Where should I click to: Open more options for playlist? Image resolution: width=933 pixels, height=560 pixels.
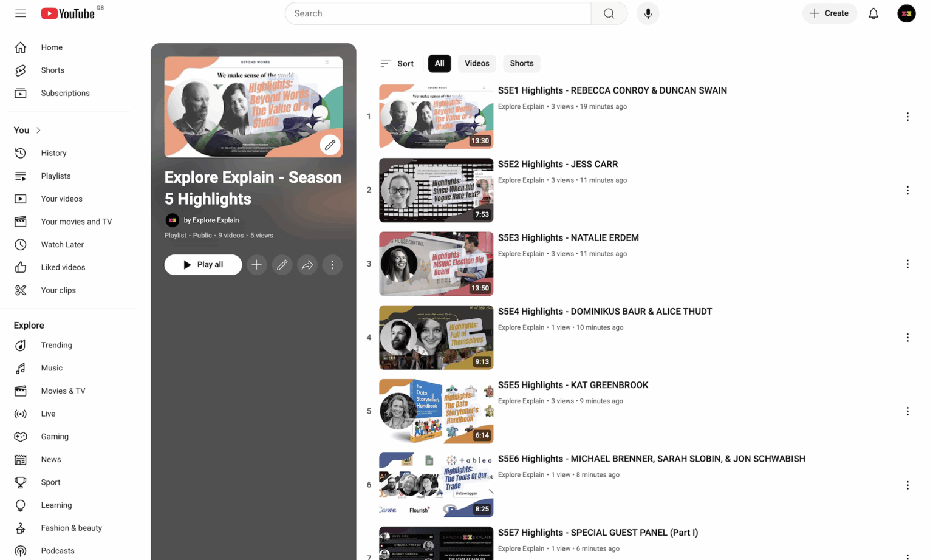pos(332,265)
